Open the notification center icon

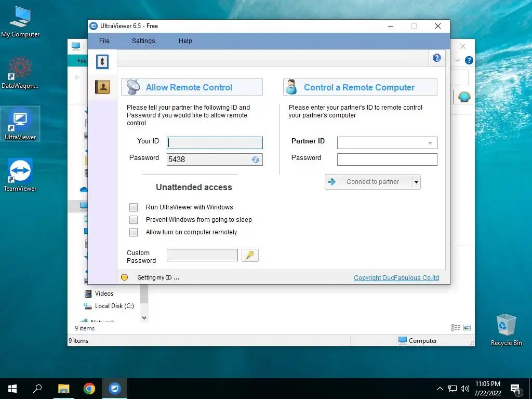point(515,390)
